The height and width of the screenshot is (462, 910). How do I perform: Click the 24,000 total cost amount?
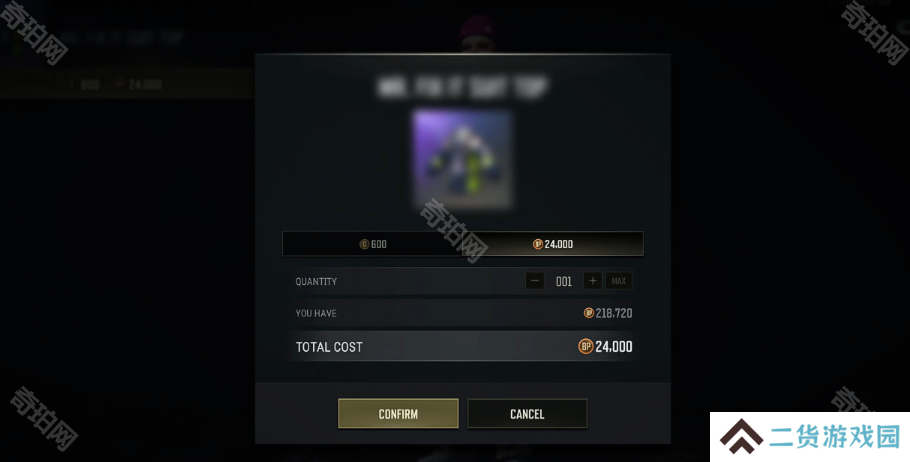pos(613,346)
